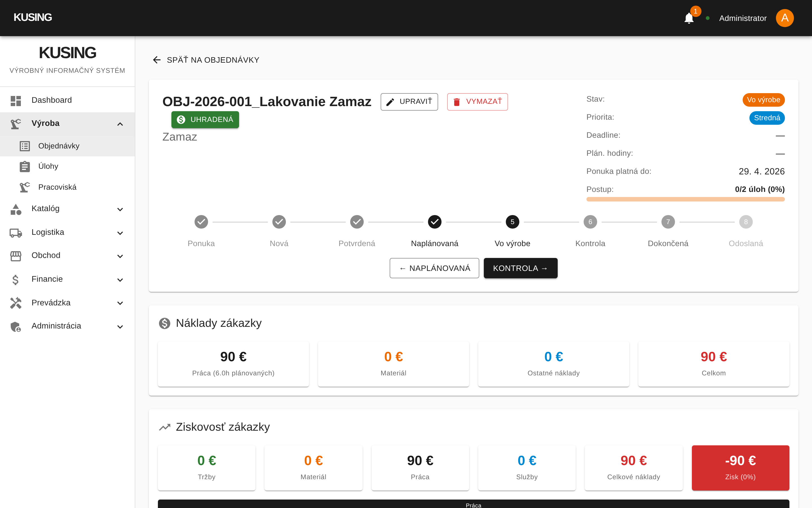Click the Logistika truck icon

coord(16,233)
